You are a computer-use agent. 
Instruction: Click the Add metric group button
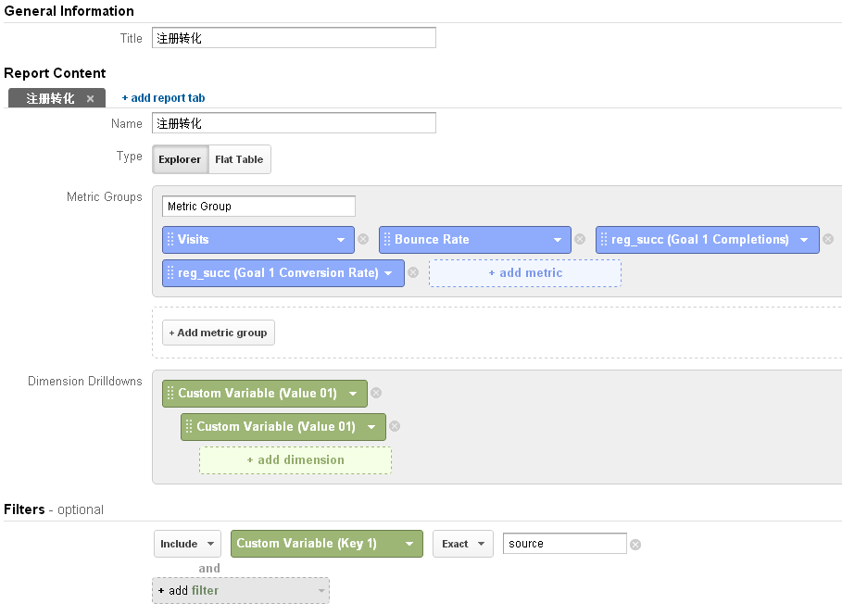point(218,333)
